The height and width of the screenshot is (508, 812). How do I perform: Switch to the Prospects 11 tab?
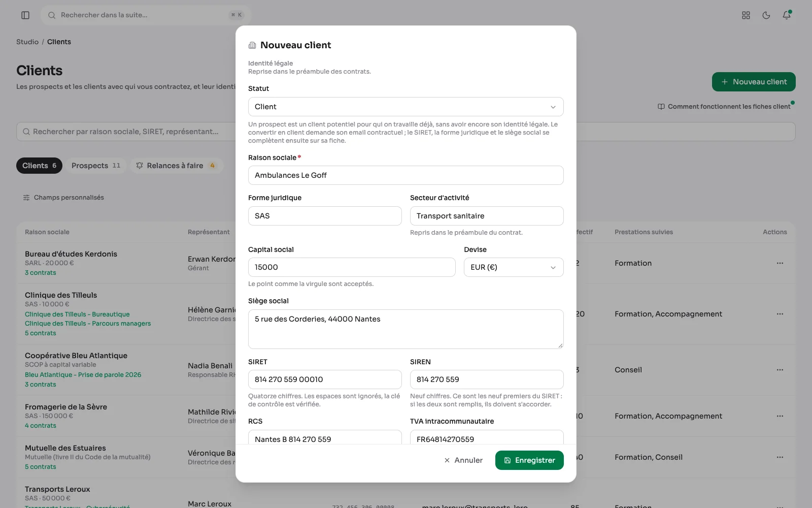tap(96, 166)
